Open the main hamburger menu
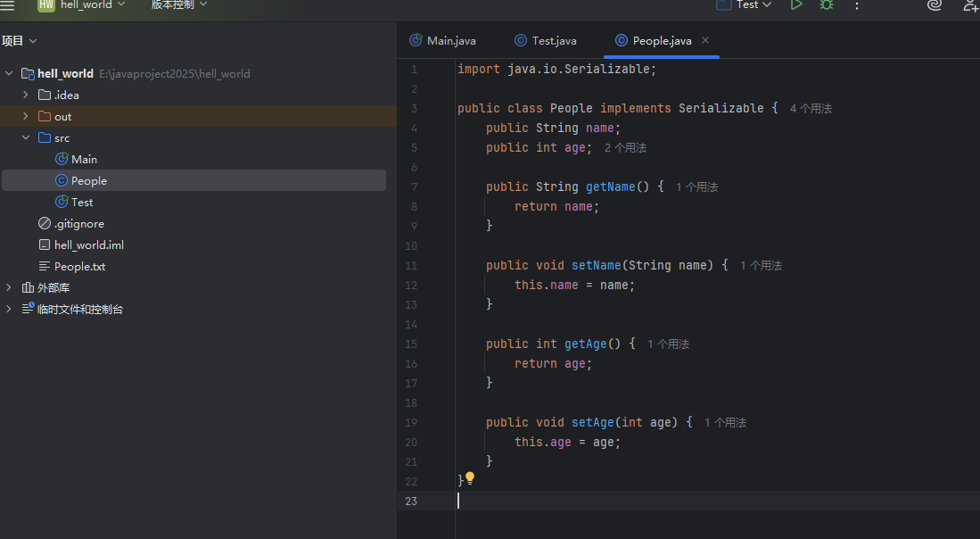Screen dimensions: 980x539 tap(8, 4)
